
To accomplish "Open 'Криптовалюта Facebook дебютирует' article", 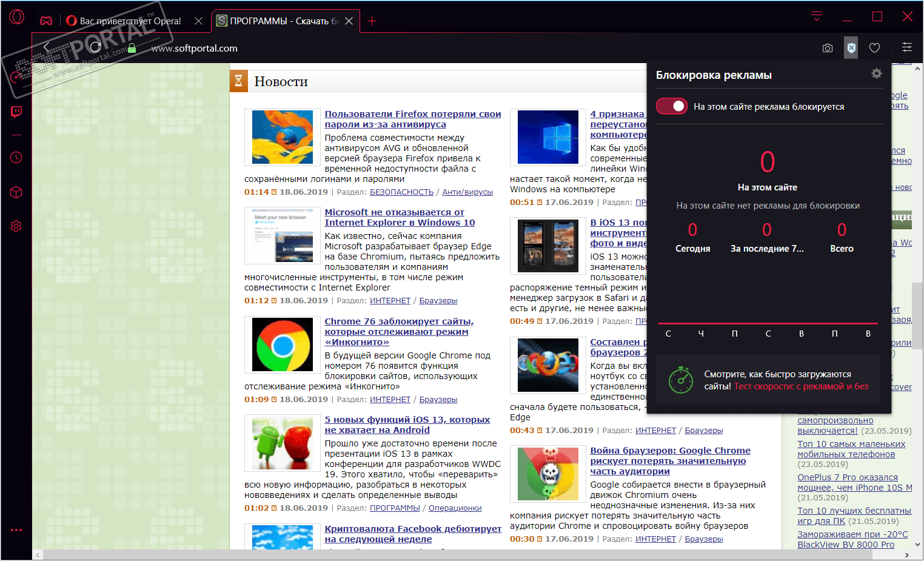I will [x=413, y=534].
